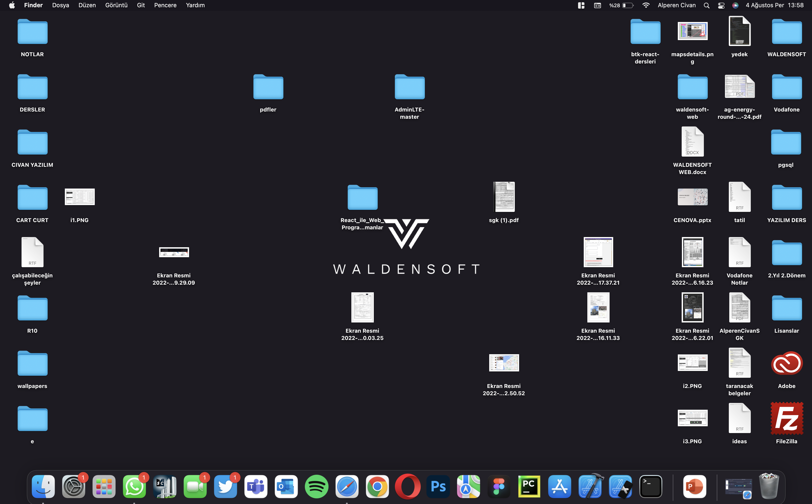Viewport: 812px width, 504px height.
Task: Launch Figma from the Dock
Action: coord(499,486)
